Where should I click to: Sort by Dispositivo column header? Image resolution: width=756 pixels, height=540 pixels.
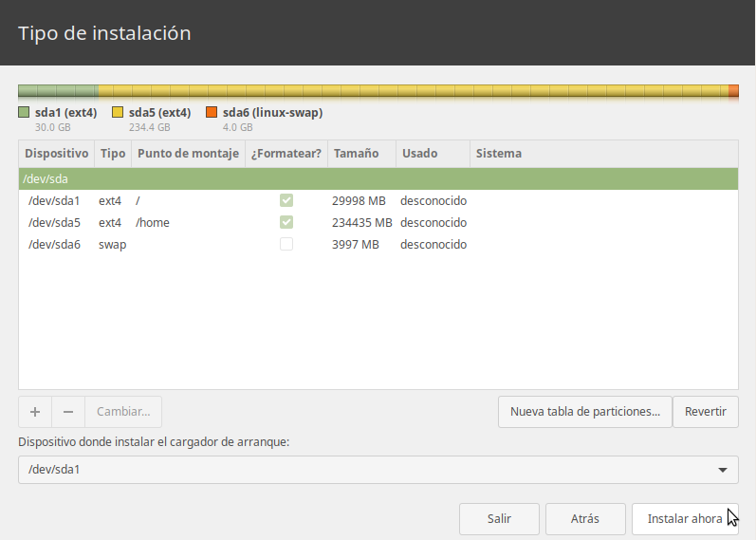(x=56, y=154)
